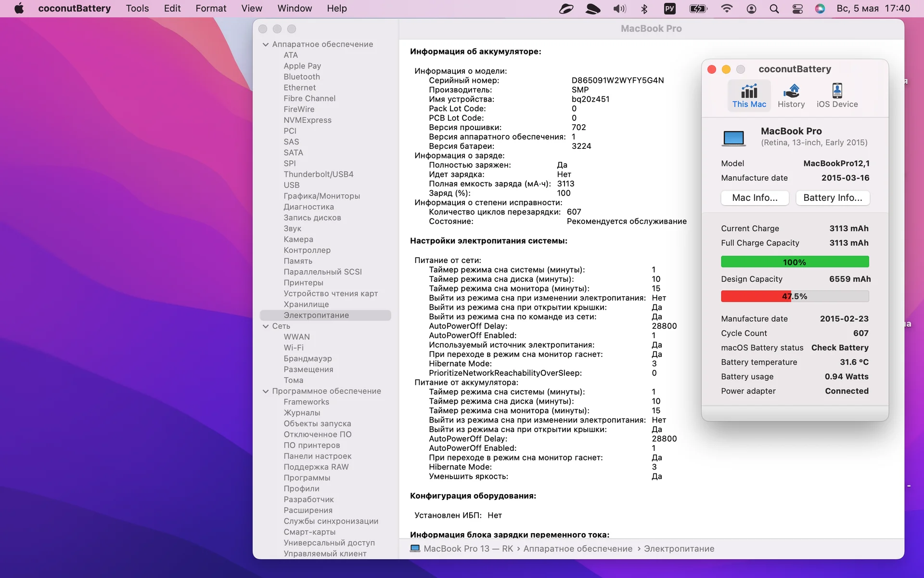This screenshot has width=924, height=578.
Task: Open Control Center from menu bar
Action: pyautogui.click(x=797, y=8)
